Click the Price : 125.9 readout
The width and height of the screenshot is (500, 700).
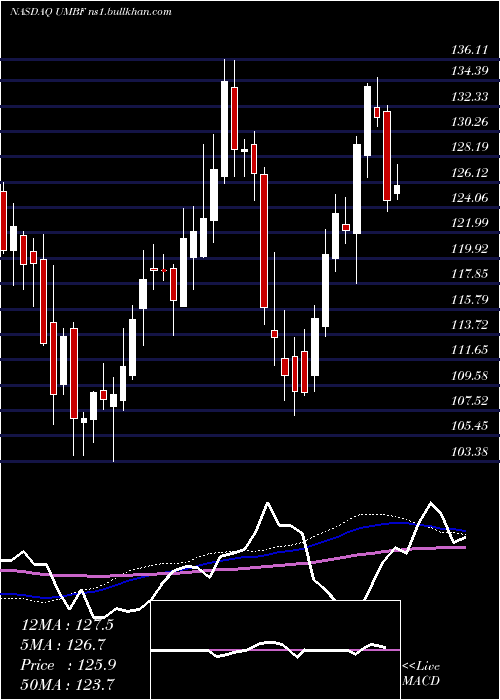coord(68,665)
